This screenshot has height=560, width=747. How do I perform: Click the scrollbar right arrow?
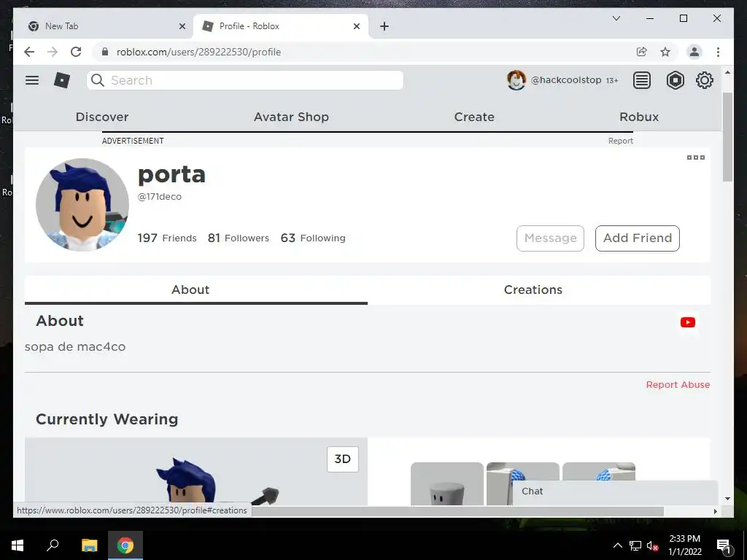715,511
